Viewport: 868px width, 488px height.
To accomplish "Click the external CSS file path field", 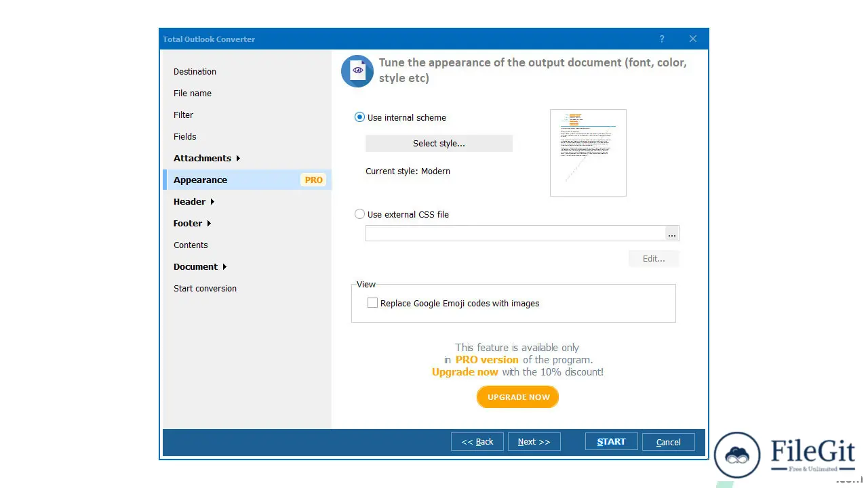I will click(515, 233).
